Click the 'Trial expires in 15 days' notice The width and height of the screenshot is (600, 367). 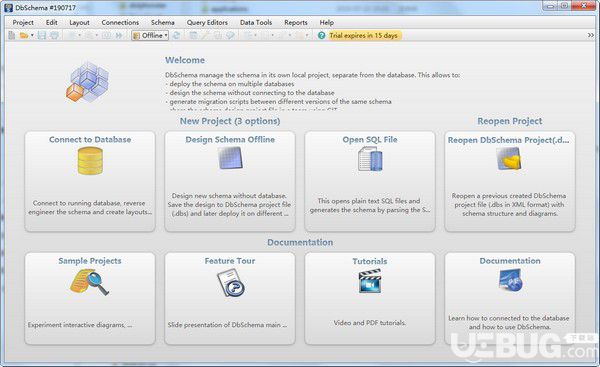point(364,36)
